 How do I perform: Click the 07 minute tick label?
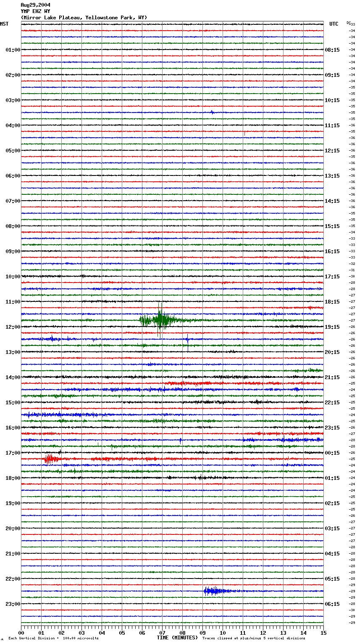click(x=162, y=633)
